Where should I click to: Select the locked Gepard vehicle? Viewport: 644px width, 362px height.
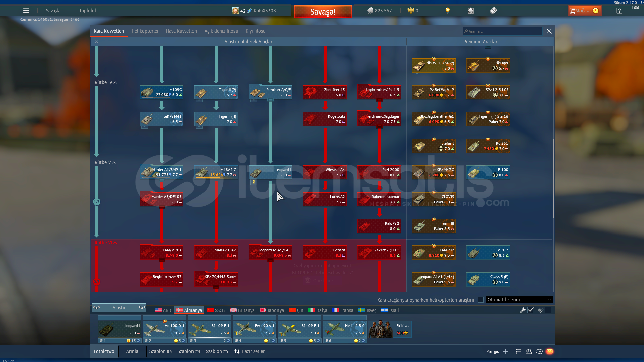pos(325,253)
